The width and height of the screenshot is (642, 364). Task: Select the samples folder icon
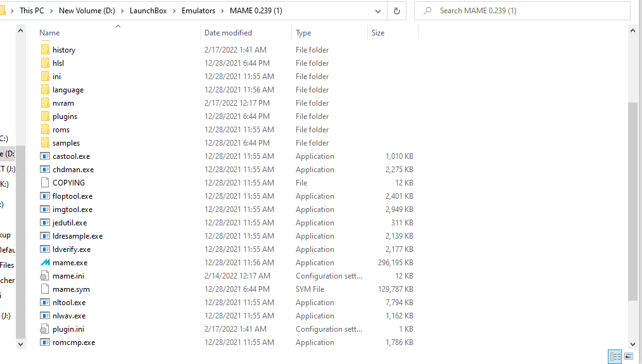pyautogui.click(x=45, y=143)
